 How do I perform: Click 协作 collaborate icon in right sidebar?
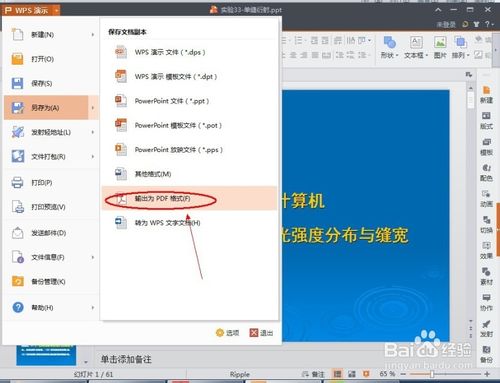click(486, 303)
